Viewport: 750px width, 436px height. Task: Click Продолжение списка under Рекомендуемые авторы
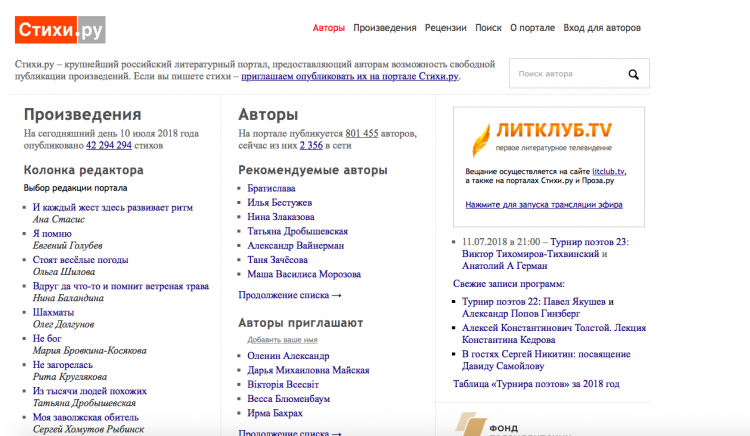(290, 295)
